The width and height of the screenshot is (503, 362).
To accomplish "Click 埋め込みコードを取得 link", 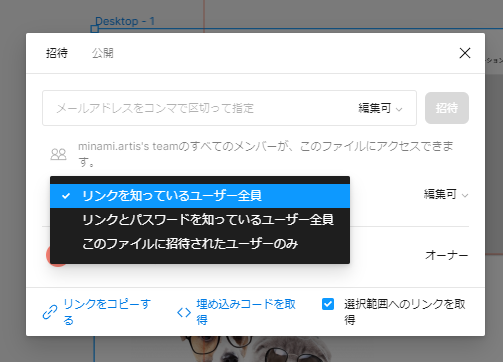I will tap(246, 312).
